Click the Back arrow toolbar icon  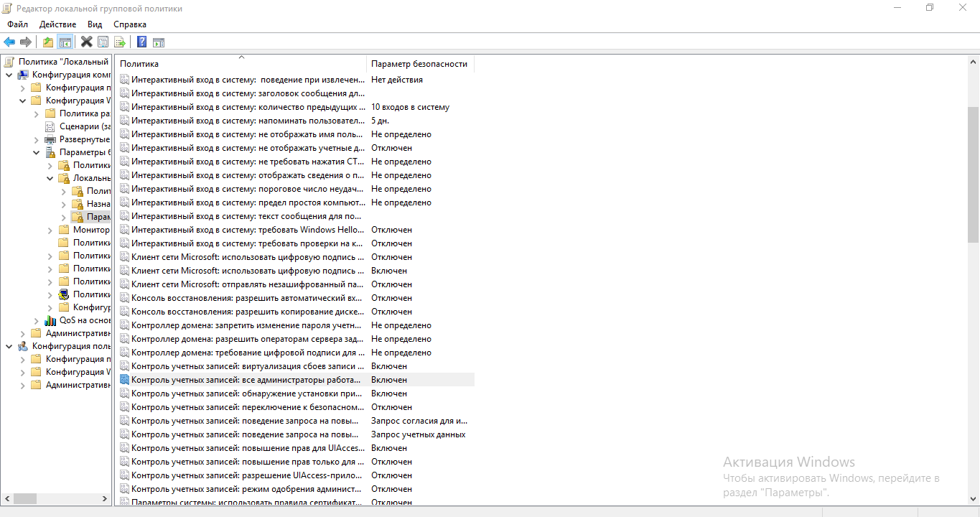click(9, 42)
